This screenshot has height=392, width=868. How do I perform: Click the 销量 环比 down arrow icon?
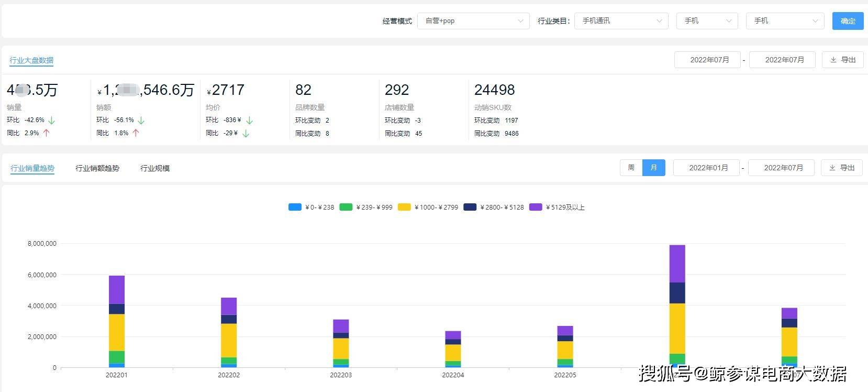51,120
